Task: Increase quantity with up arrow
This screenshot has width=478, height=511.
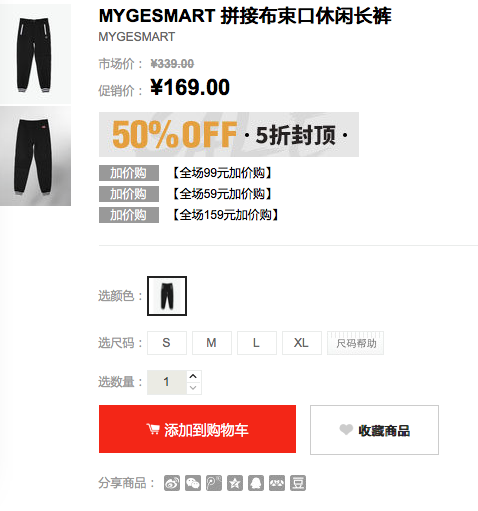Action: 193,376
